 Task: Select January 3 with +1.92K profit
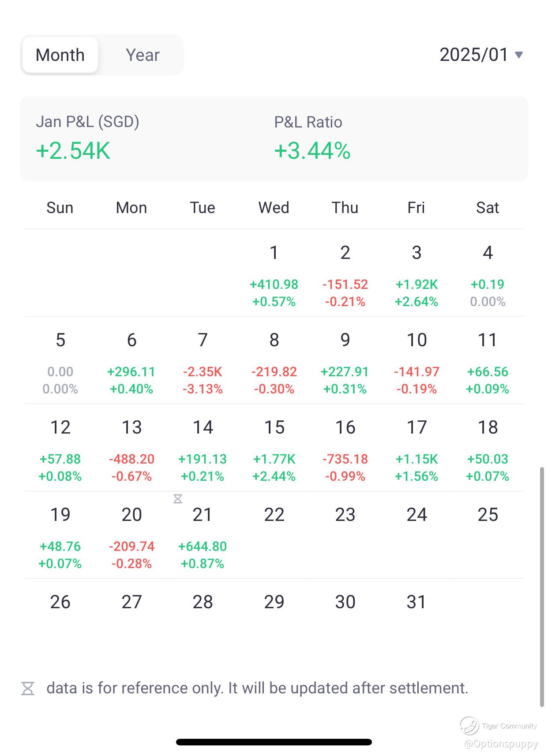416,276
